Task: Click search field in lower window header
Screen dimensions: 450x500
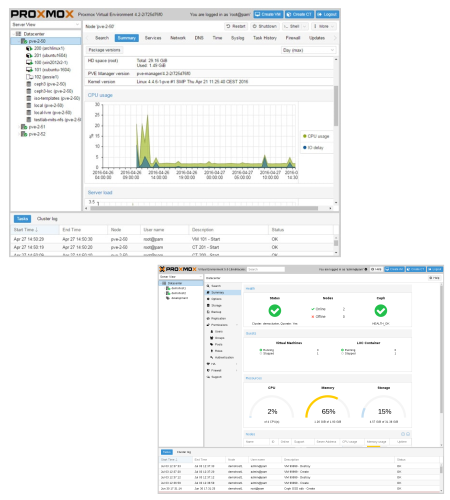Action: click(266, 269)
